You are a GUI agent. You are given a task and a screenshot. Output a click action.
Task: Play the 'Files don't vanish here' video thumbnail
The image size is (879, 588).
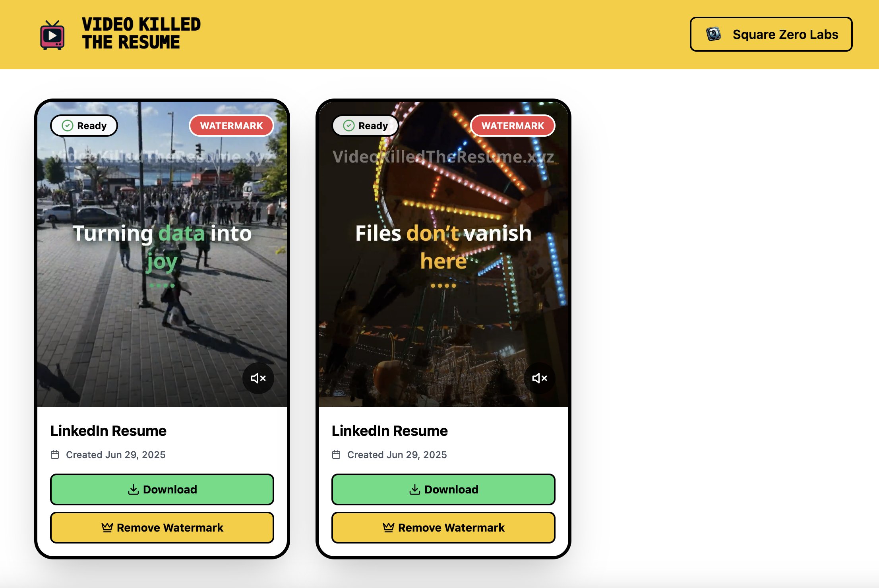443,254
